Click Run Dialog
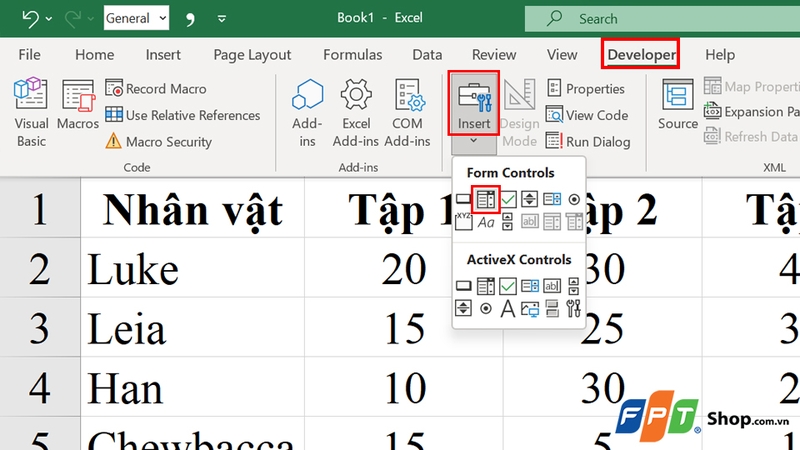Screen dimensions: 800x450 point(588,141)
